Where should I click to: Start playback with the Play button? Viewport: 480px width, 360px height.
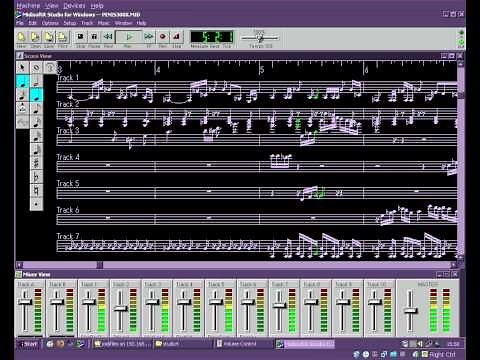pos(129,37)
